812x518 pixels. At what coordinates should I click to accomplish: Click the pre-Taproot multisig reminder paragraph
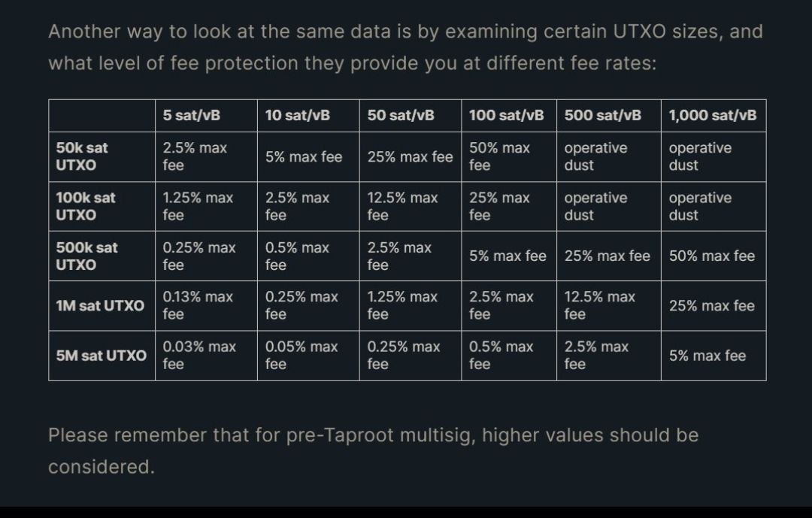[x=374, y=450]
